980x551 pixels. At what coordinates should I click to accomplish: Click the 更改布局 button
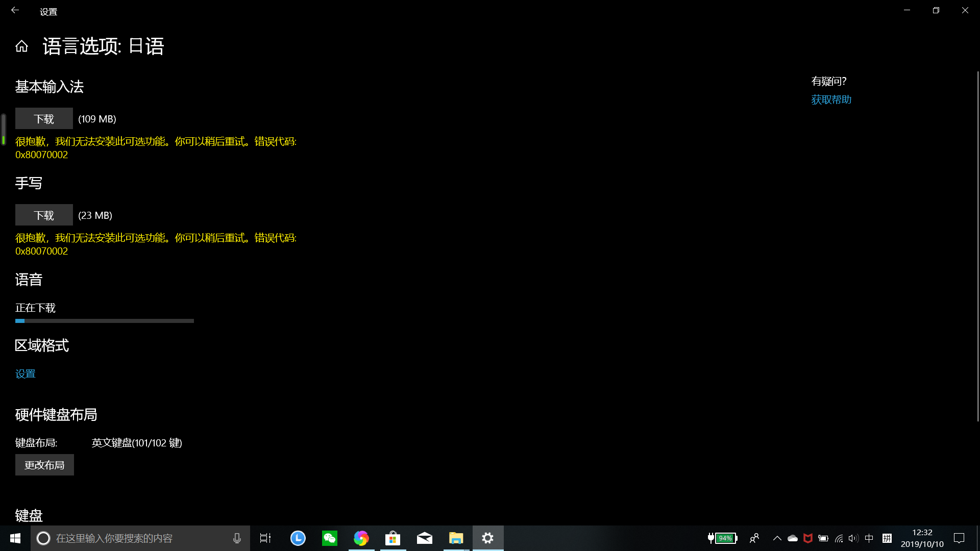click(x=44, y=465)
